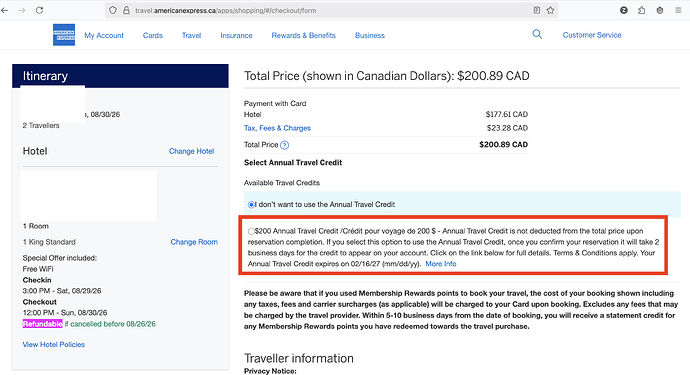Click the $200.89 CAD total price value
The width and height of the screenshot is (690, 375).
503,144
